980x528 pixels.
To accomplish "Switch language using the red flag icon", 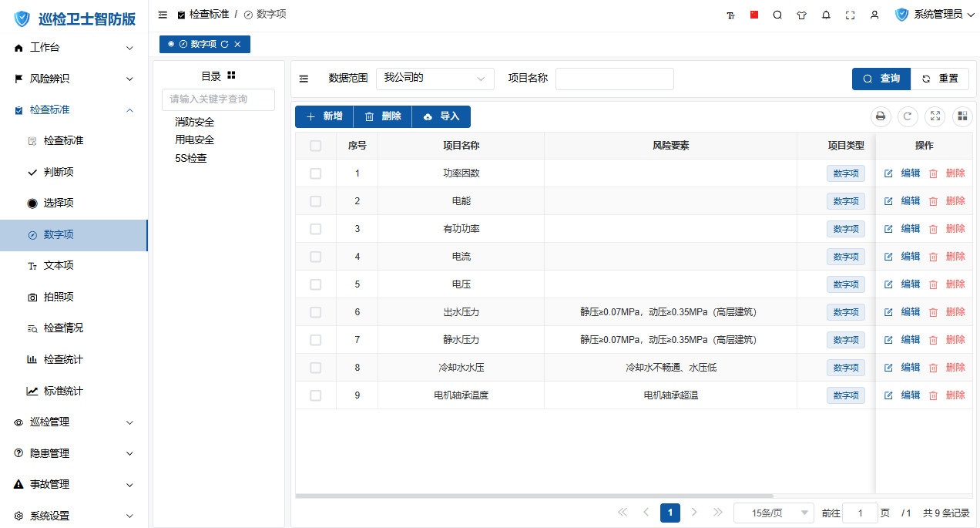I will [x=754, y=15].
